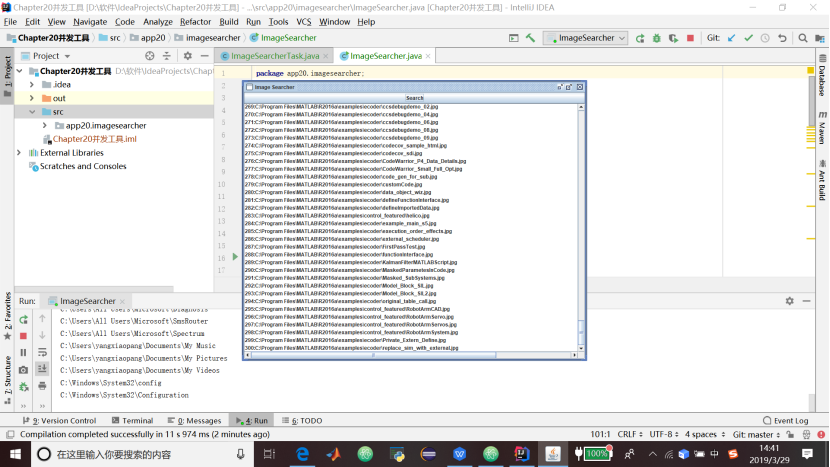Screen dimensions: 830x467
Task: Select the ImageSearcher.java editor tab
Action: tap(385, 56)
